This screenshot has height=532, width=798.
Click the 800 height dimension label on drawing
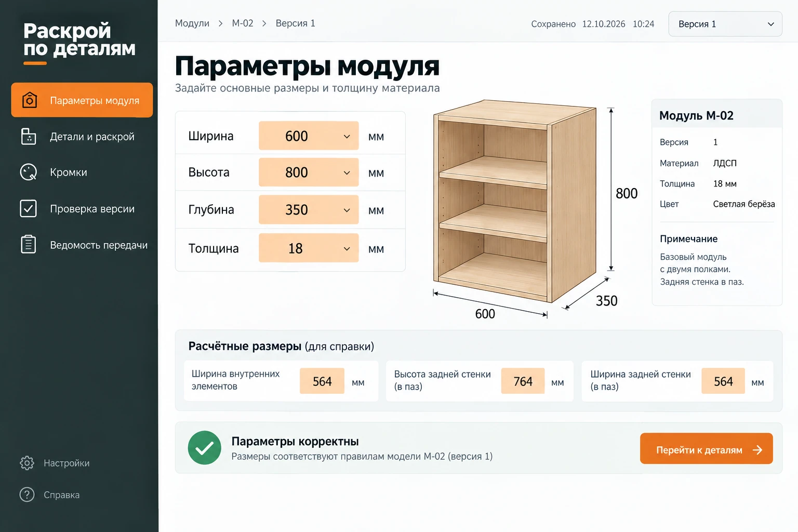click(x=627, y=193)
